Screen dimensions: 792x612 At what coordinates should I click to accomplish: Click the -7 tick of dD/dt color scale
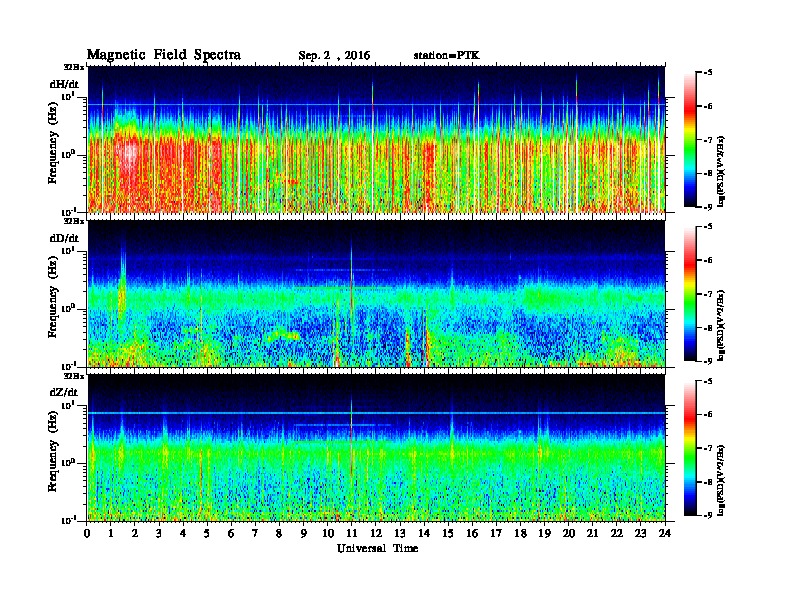708,293
